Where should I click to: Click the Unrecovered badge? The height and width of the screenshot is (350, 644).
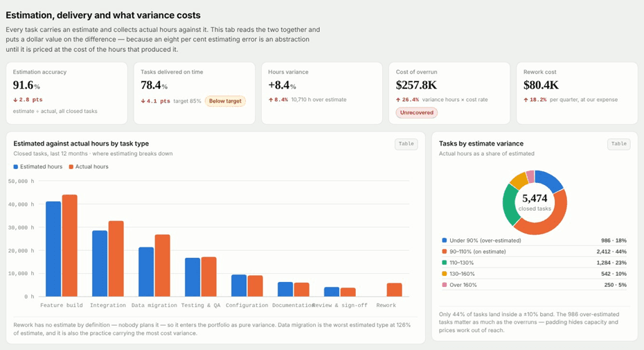click(x=416, y=113)
